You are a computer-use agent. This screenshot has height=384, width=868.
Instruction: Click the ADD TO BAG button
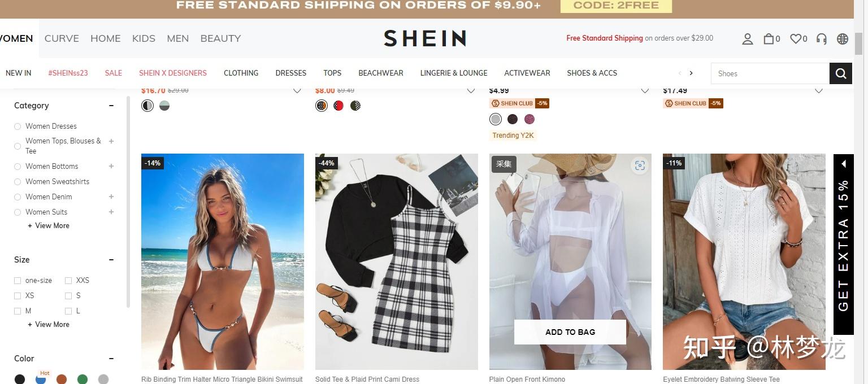pyautogui.click(x=570, y=332)
